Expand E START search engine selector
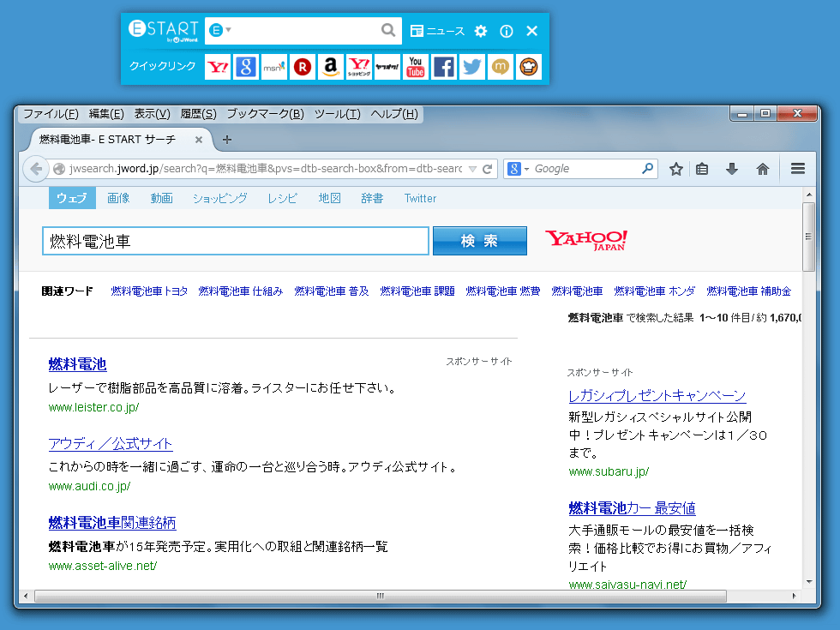Viewport: 840px width, 630px height. click(x=219, y=30)
